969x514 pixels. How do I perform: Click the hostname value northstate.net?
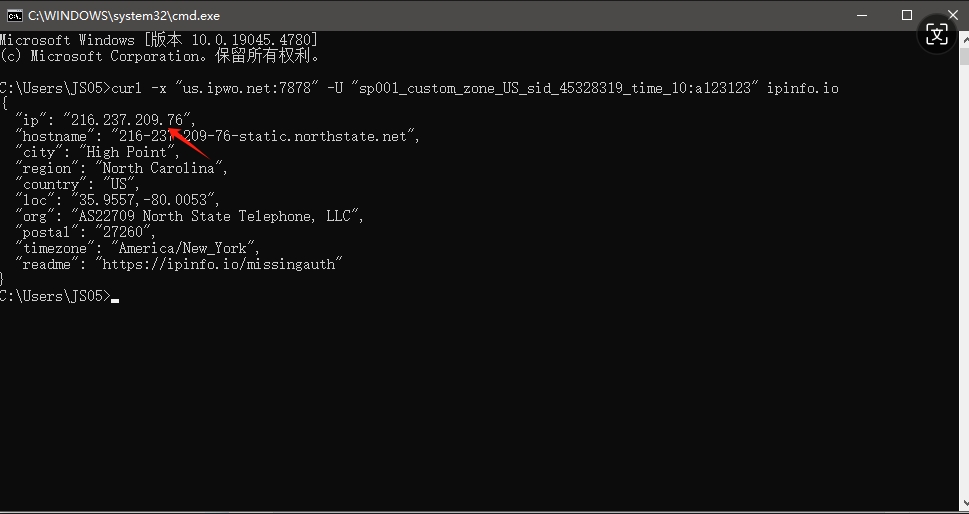[350, 137]
